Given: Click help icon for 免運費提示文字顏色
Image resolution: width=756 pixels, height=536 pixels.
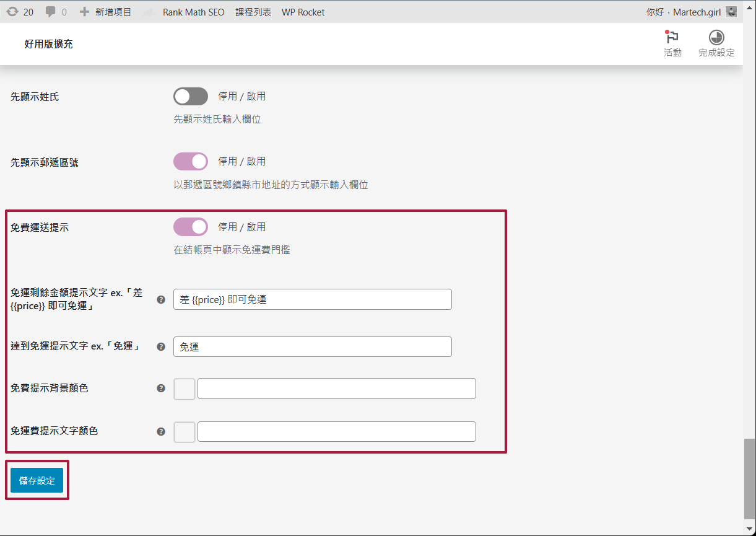Looking at the screenshot, I should click(x=161, y=431).
